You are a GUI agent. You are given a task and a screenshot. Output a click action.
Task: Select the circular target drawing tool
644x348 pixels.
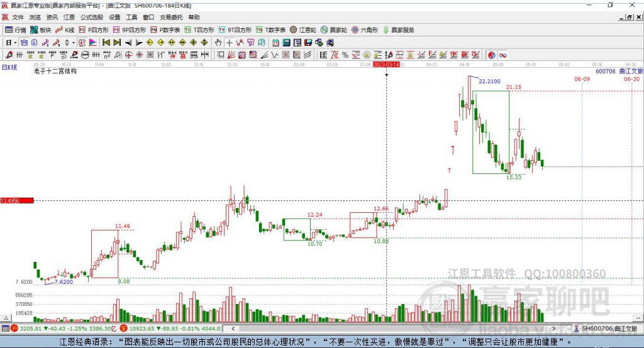click(128, 55)
